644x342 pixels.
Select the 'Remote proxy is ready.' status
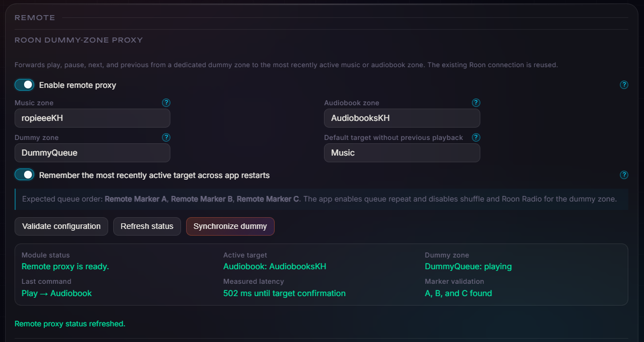[66, 266]
